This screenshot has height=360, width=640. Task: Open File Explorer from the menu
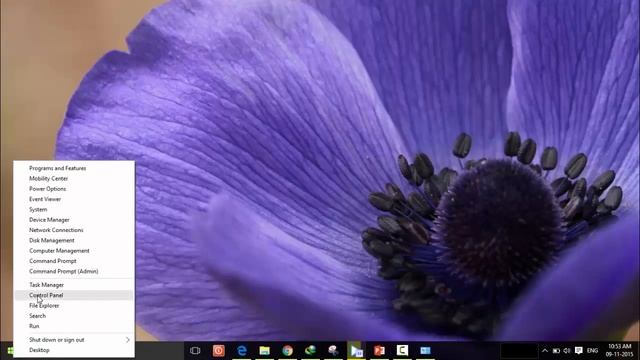74,305
